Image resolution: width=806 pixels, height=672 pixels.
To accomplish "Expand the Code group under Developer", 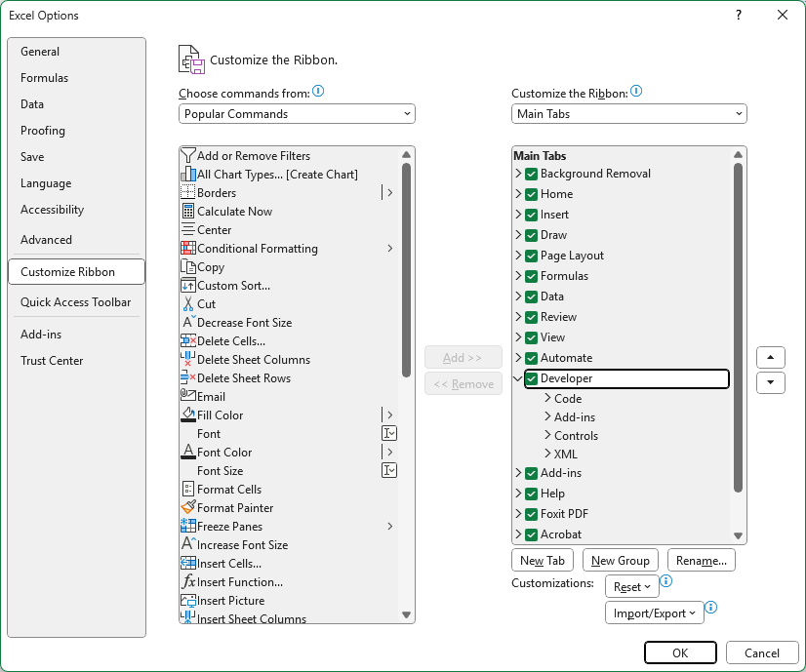I will click(x=548, y=398).
